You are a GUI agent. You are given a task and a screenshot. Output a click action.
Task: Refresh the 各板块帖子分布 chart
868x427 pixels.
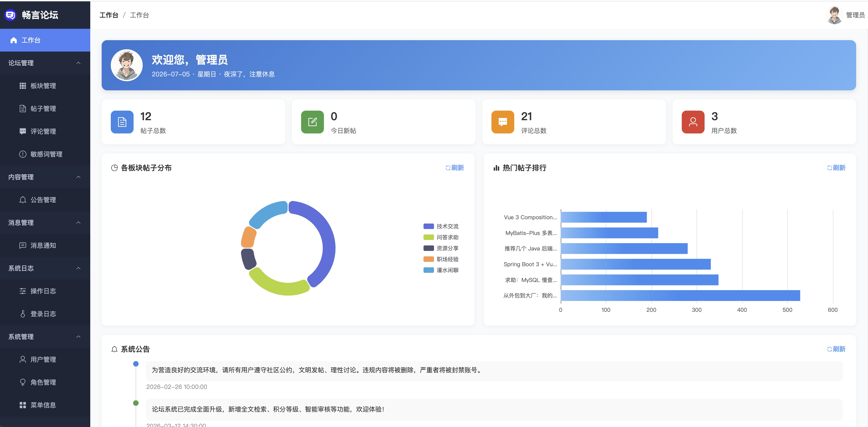(x=455, y=168)
